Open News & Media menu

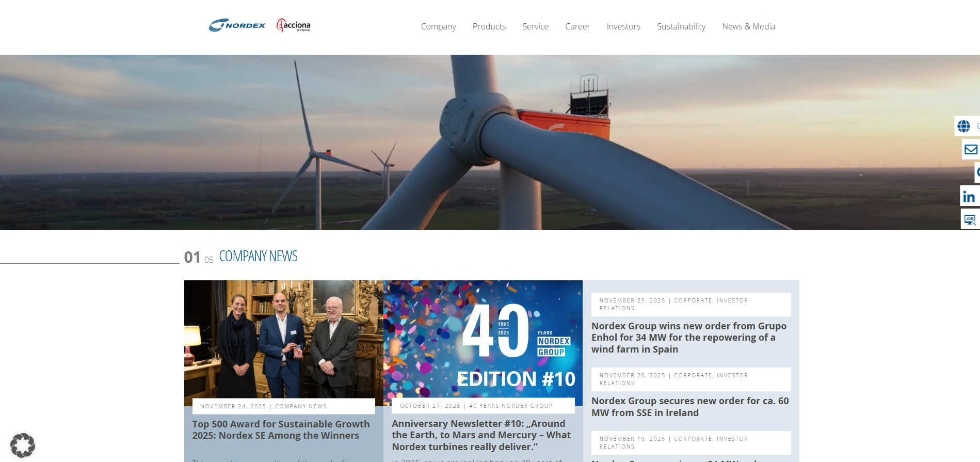click(748, 27)
